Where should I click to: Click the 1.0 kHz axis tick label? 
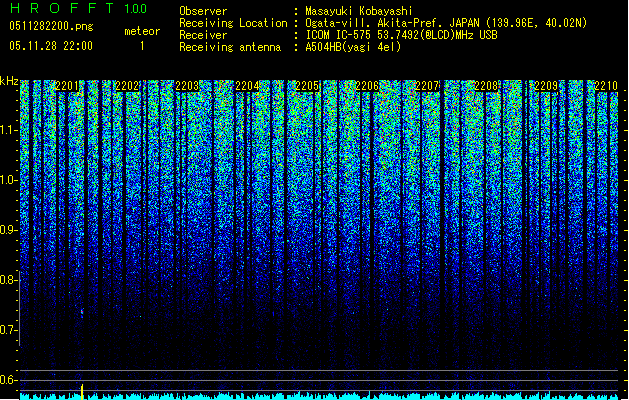9,180
